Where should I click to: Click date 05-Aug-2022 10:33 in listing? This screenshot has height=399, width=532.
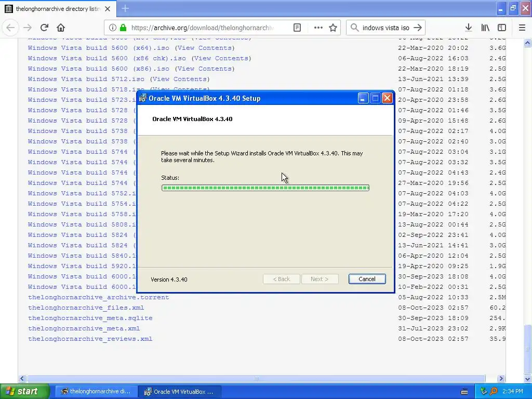[433, 297]
